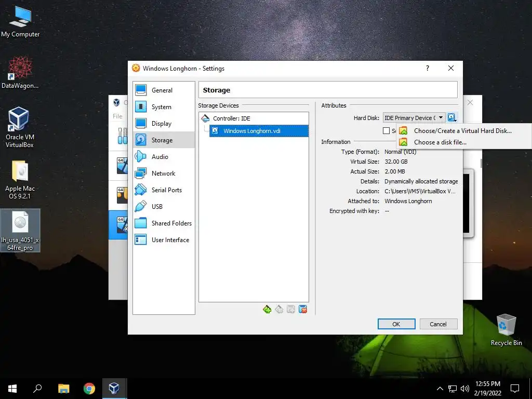Open the IDE Primary Device dropdown
Image resolution: width=532 pixels, height=399 pixels.
(x=414, y=118)
